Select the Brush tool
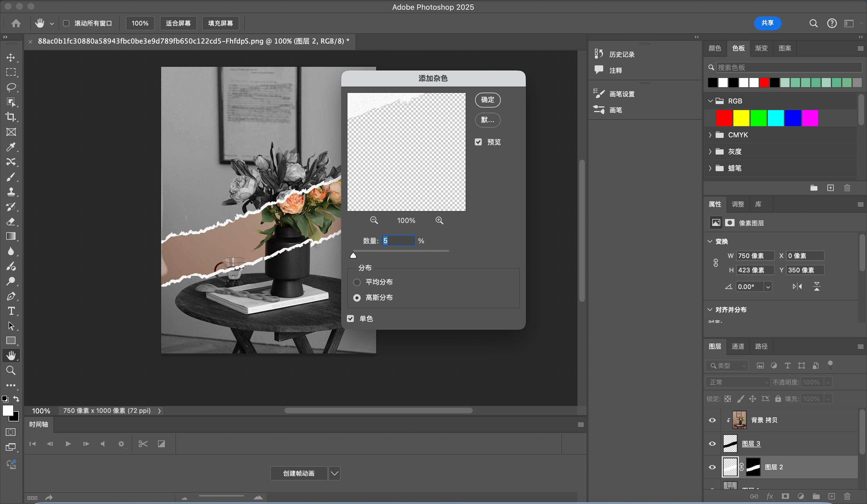 coord(11,177)
